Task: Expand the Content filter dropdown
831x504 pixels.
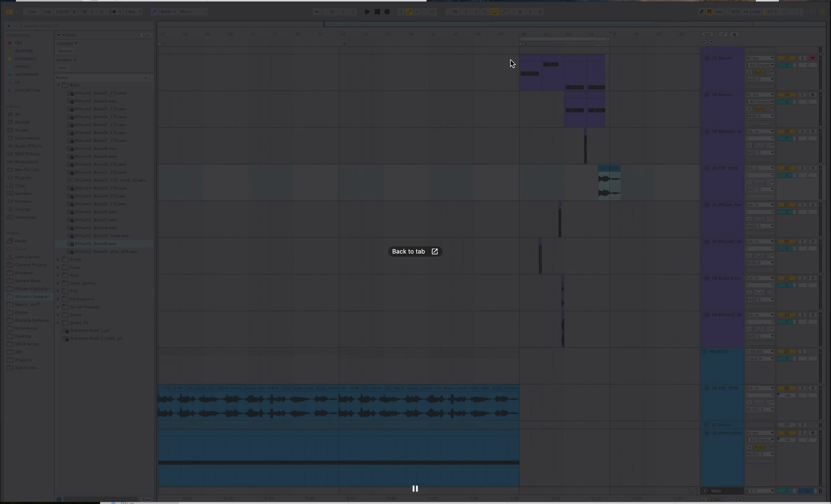Action: pos(67,43)
